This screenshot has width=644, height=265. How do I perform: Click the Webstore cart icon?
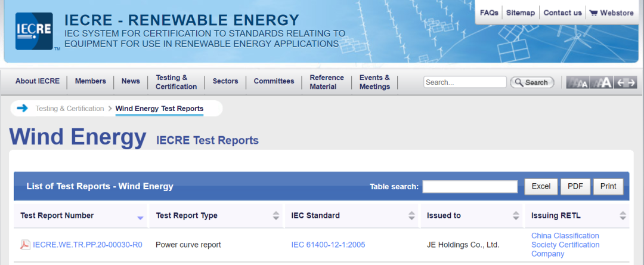tap(593, 13)
